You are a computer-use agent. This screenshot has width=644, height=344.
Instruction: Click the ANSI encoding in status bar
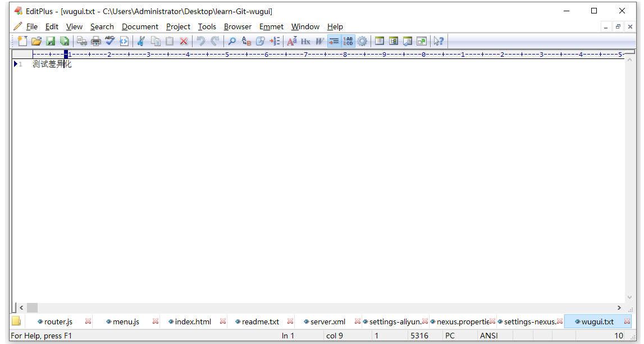[x=488, y=336]
